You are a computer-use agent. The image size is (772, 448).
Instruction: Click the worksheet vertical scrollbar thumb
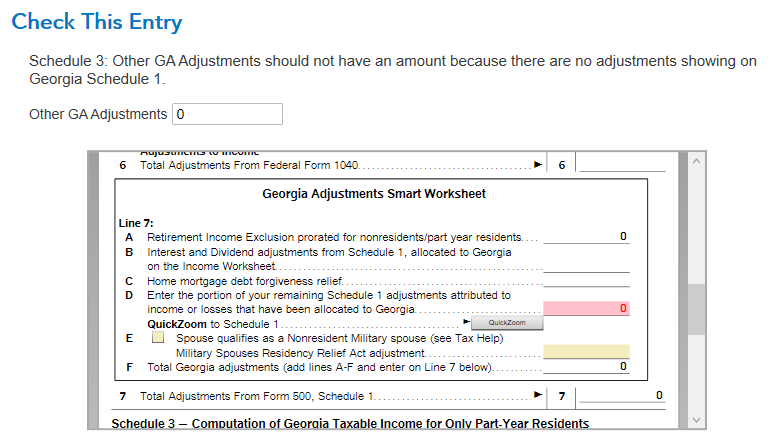[x=696, y=309]
